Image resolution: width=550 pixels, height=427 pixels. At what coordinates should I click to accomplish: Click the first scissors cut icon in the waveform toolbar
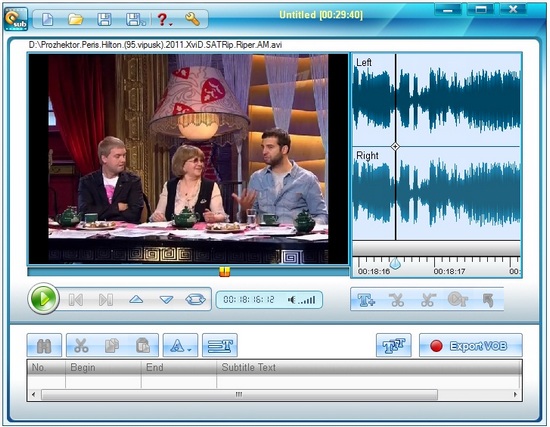396,300
